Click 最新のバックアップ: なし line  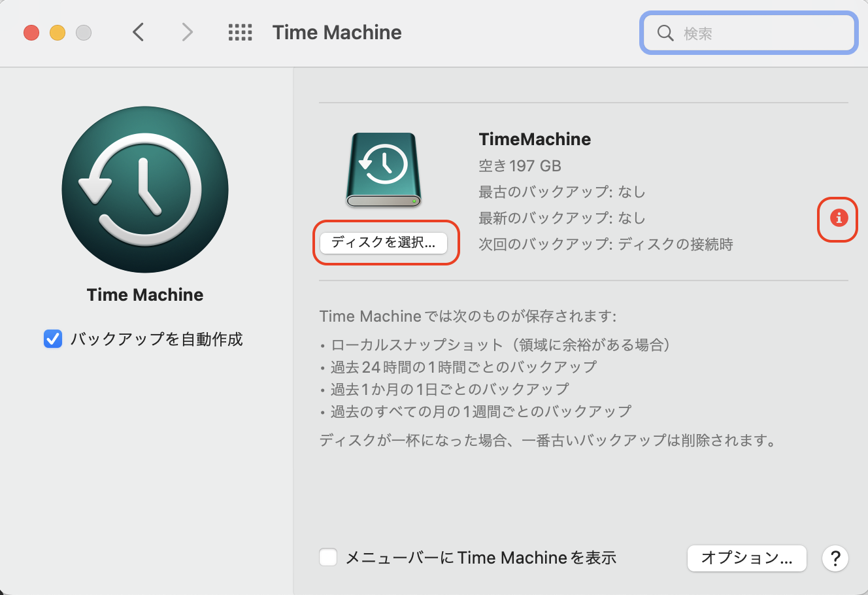(x=562, y=218)
